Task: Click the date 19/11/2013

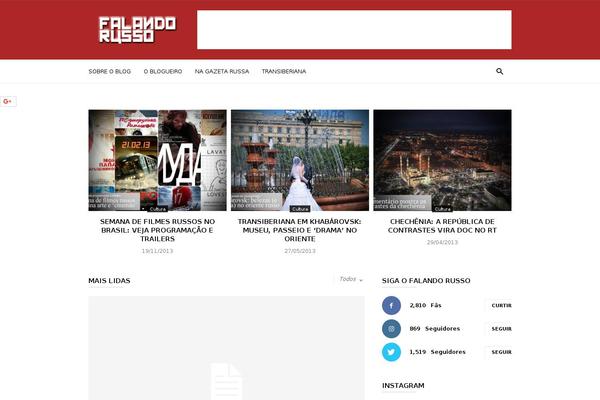Action: [157, 251]
